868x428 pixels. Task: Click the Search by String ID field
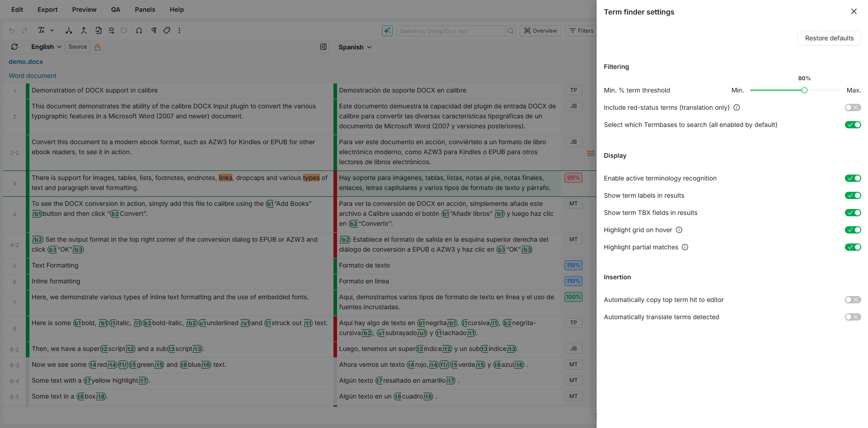point(451,31)
